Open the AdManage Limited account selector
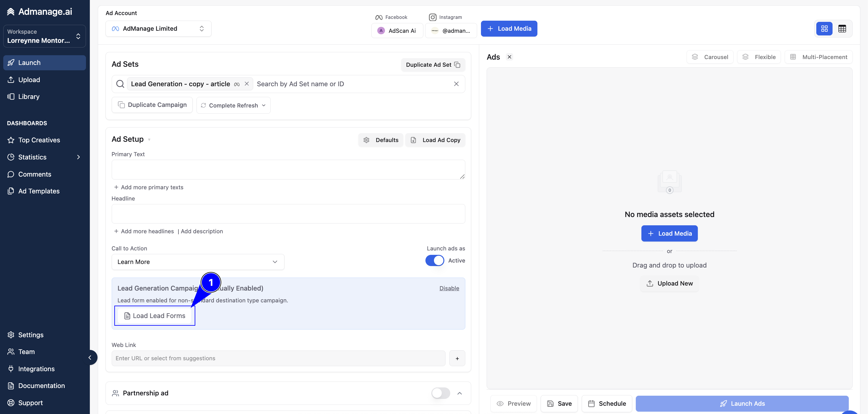The image size is (868, 414). coord(158,29)
